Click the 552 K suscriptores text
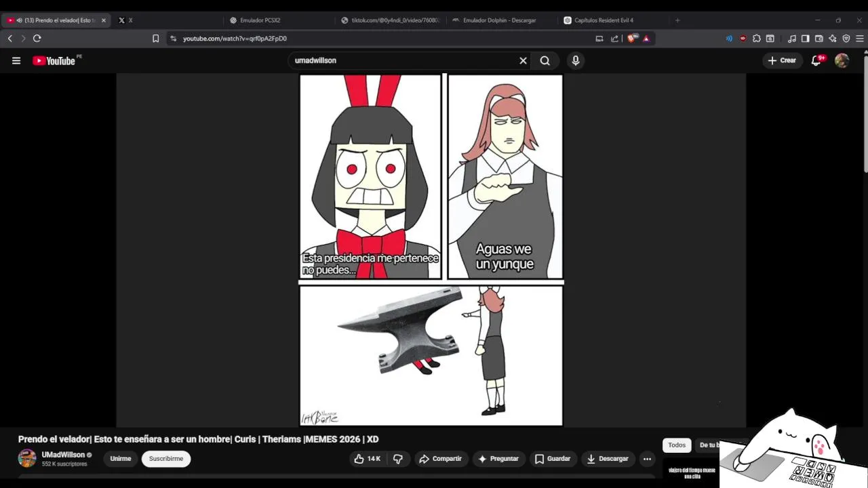This screenshot has height=488, width=868. pos(64,464)
